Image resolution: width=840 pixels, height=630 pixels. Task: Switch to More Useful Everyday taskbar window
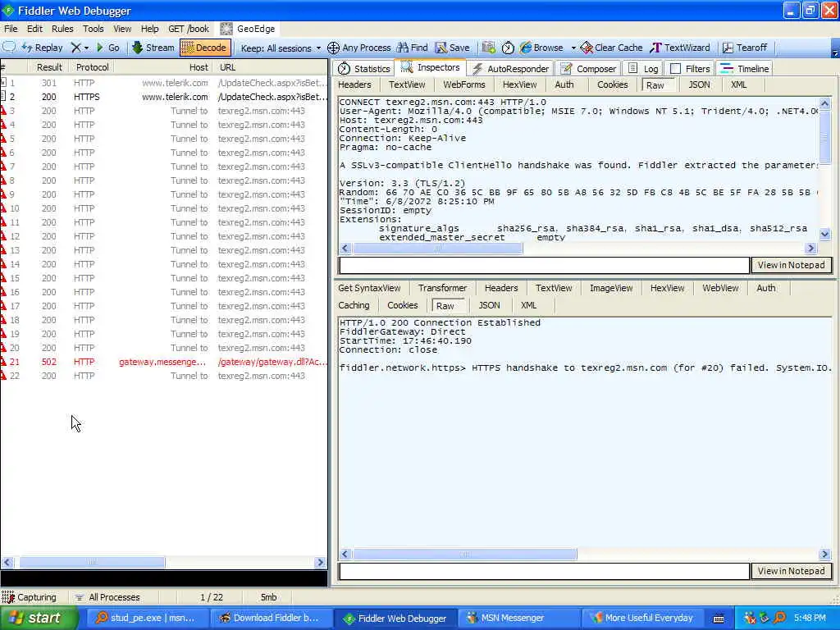641,619
